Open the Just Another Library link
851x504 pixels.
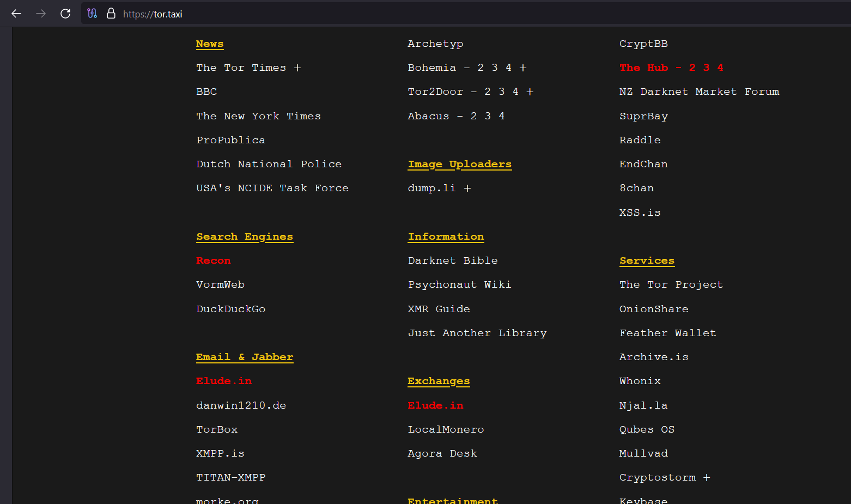click(477, 333)
